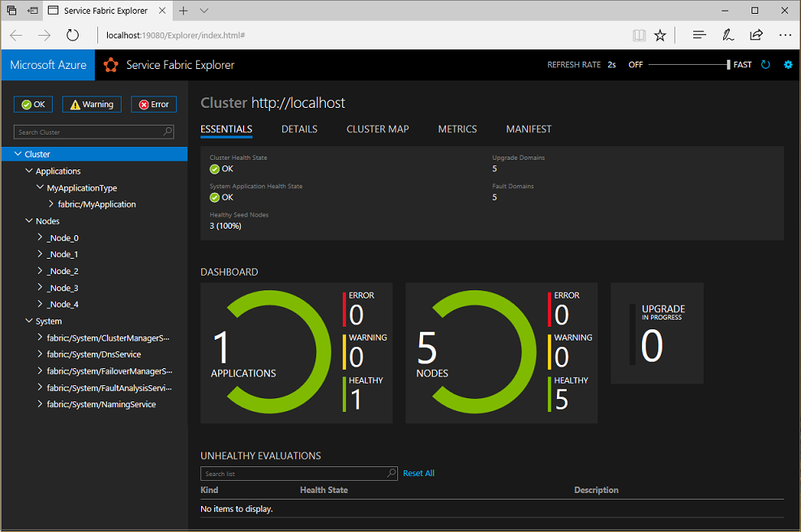Toggle the Warning health filter
Screen dimensions: 801x532
click(91, 104)
